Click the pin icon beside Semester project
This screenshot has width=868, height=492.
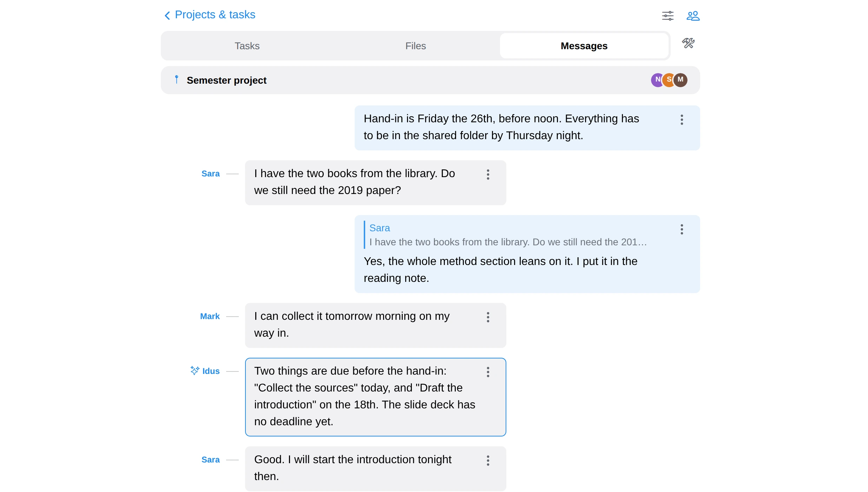pos(177,80)
